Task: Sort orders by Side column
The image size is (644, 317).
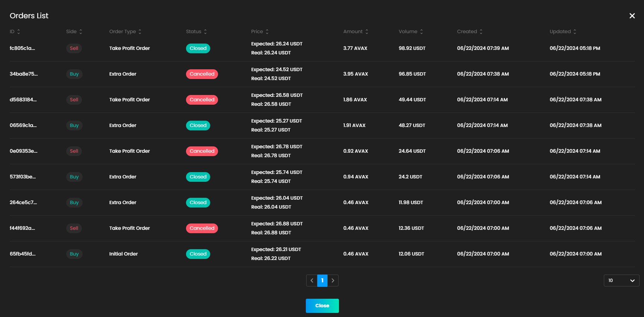Action: tap(81, 32)
